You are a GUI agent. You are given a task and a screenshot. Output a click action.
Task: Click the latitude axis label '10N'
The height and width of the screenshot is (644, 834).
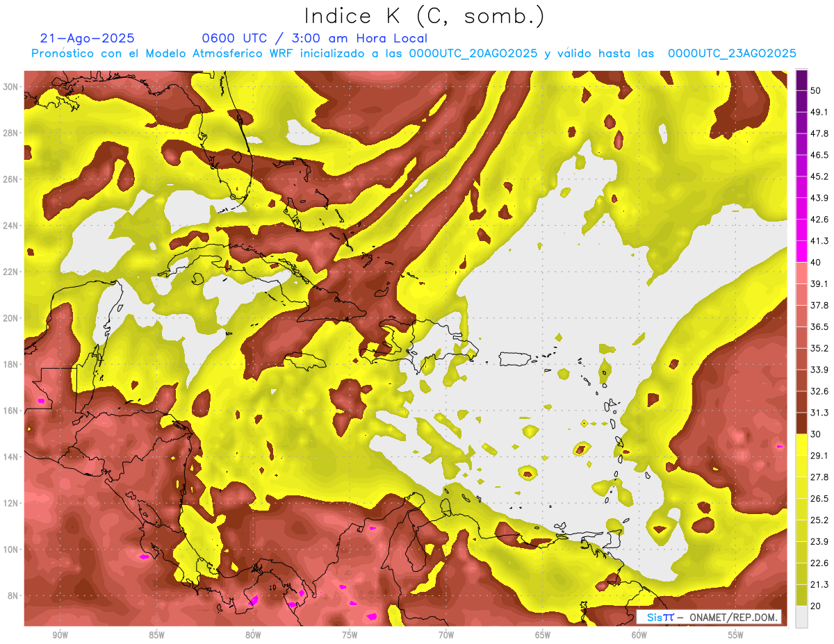coord(10,550)
